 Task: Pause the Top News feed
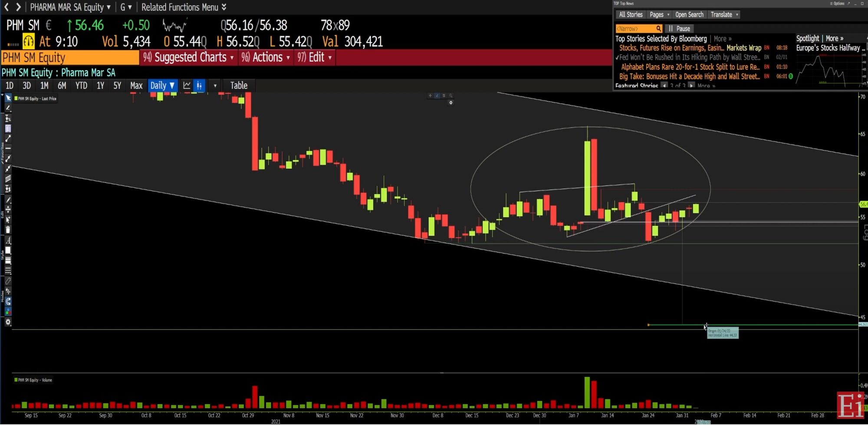coord(680,29)
